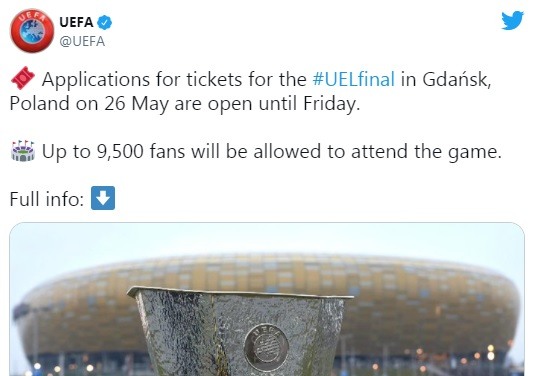This screenshot has width=535, height=376.
Task: Click the silver trophy in the photo
Action: pos(241,331)
